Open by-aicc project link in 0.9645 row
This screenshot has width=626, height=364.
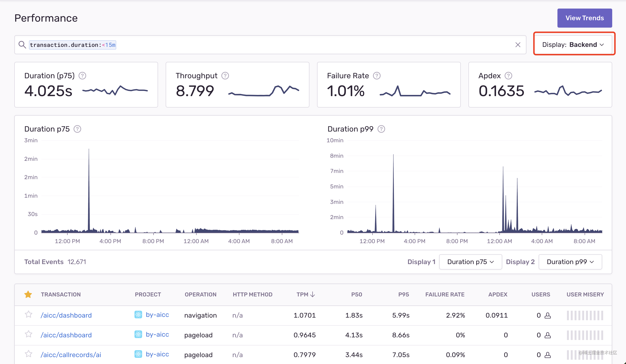[x=157, y=335]
